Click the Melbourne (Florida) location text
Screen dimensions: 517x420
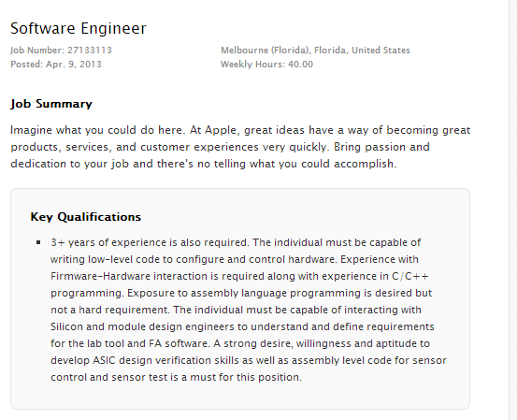(x=315, y=51)
